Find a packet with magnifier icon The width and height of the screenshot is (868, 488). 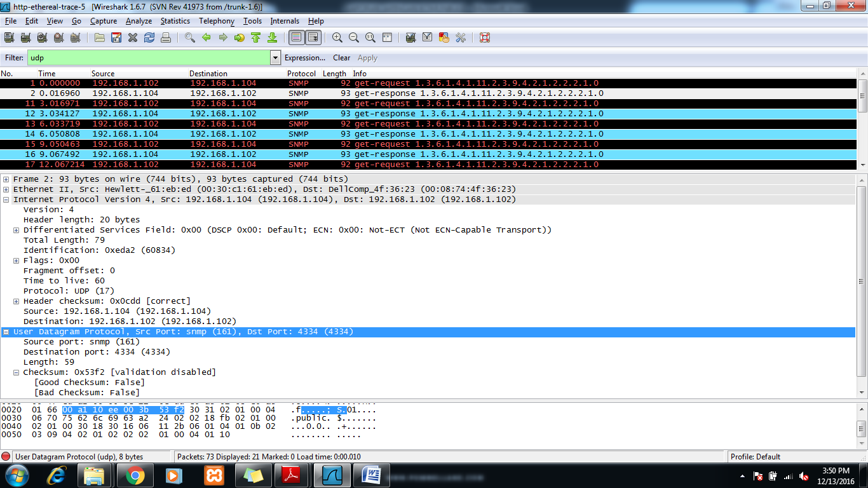pyautogui.click(x=190, y=37)
